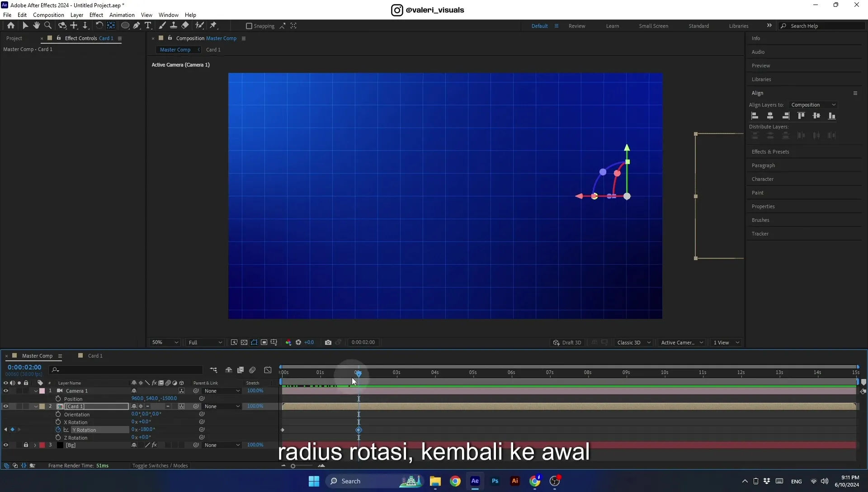
Task: Click the current time 0:00:02:00 field
Action: point(24,367)
